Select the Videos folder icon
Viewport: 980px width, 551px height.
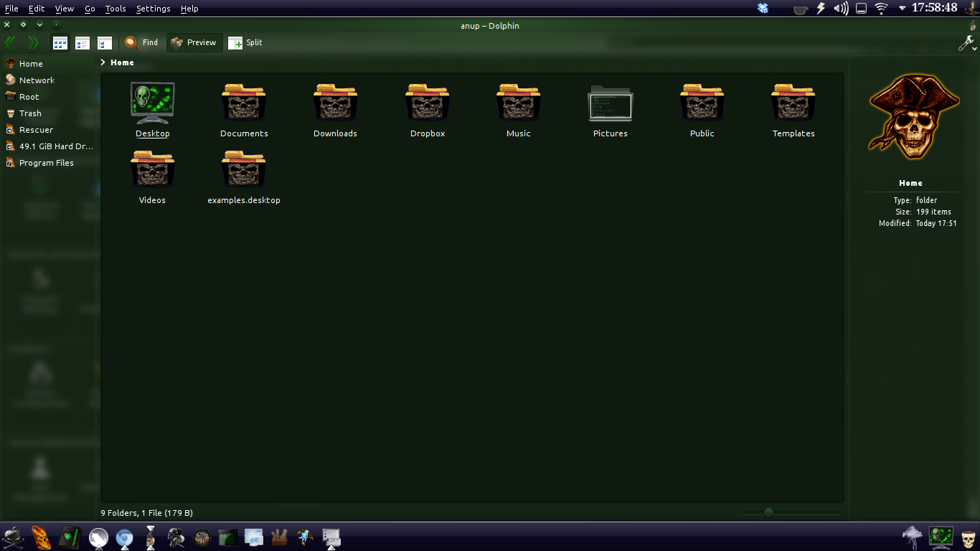[x=152, y=169]
